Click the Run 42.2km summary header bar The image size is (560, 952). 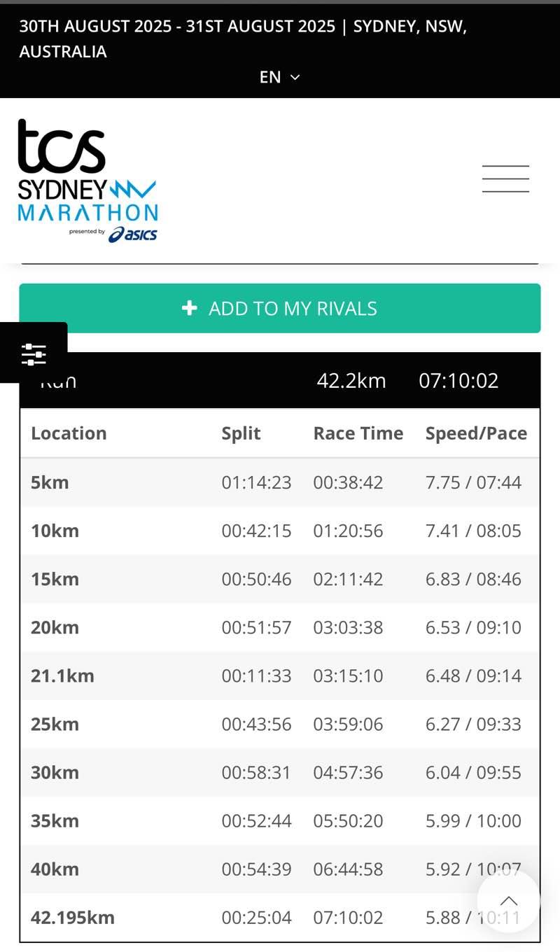pos(280,381)
